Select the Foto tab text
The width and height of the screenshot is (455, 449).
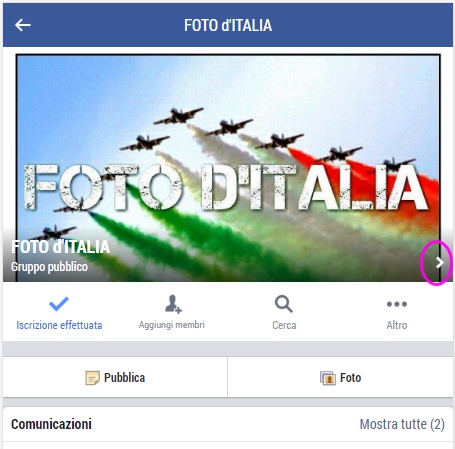pos(350,378)
